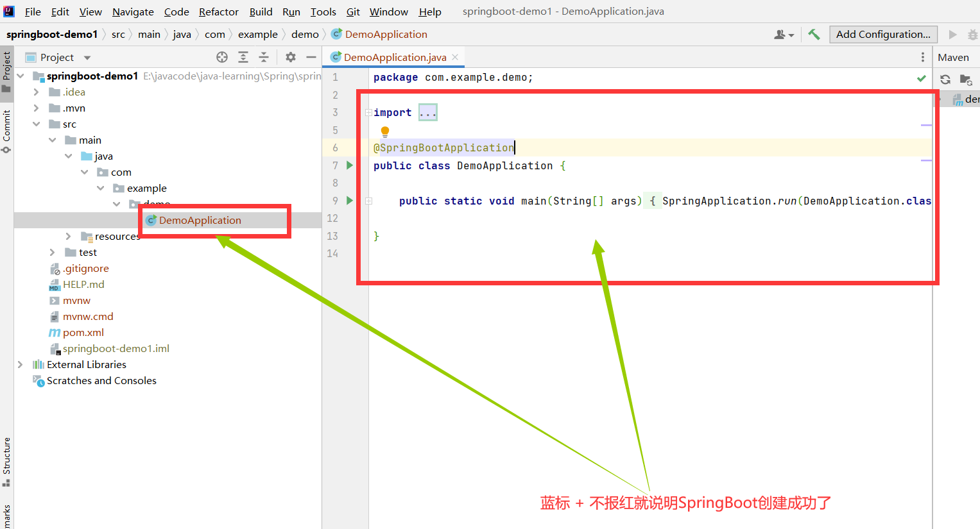This screenshot has height=529, width=980.
Task: Expand the test folder
Action: (53, 252)
